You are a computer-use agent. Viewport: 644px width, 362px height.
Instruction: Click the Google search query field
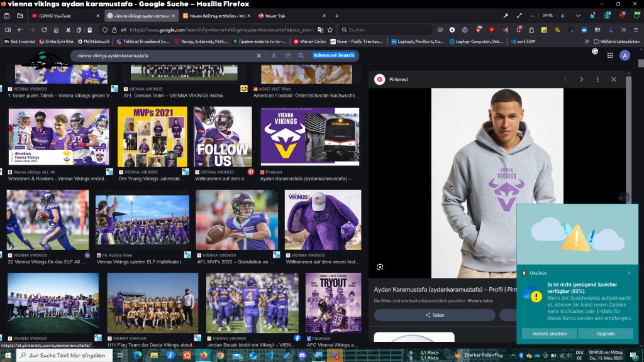point(164,55)
